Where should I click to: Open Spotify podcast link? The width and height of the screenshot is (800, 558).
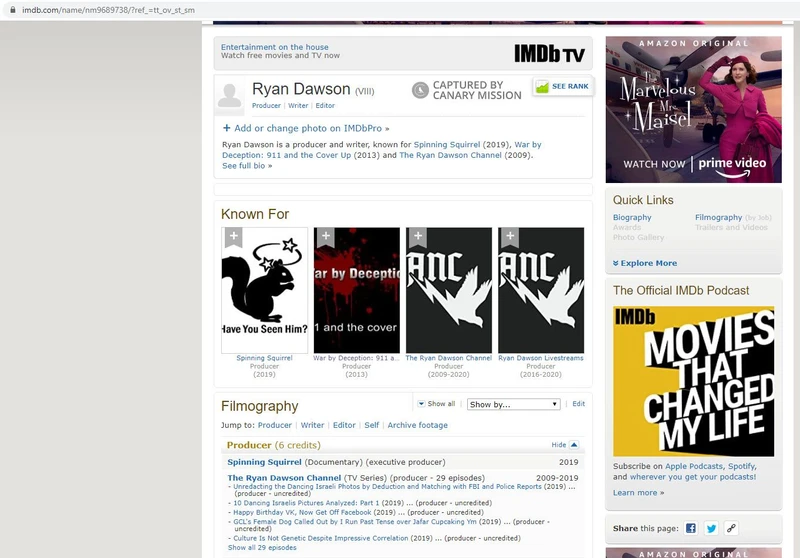(x=741, y=466)
